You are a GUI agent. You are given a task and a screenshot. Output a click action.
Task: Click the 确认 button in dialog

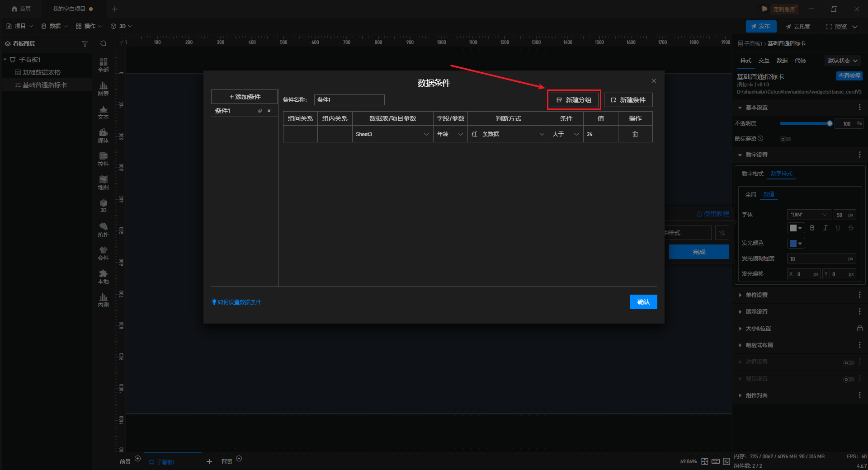pyautogui.click(x=643, y=302)
